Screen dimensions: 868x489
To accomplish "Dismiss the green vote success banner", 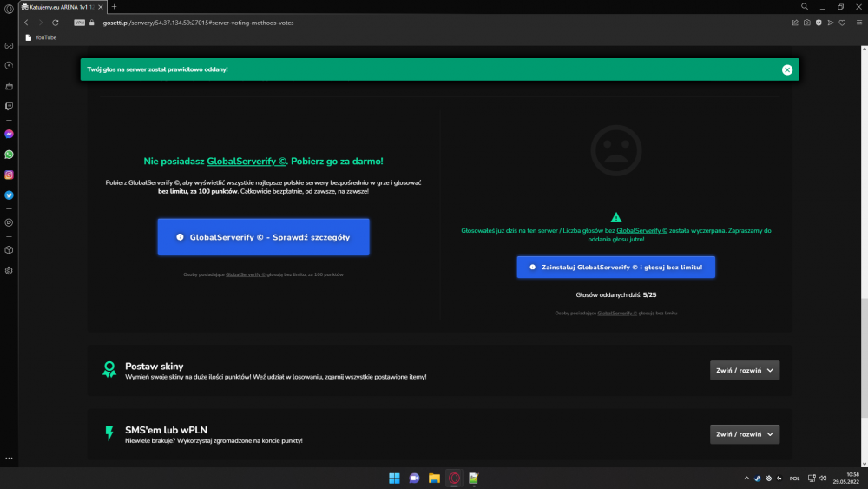I will tap(786, 69).
